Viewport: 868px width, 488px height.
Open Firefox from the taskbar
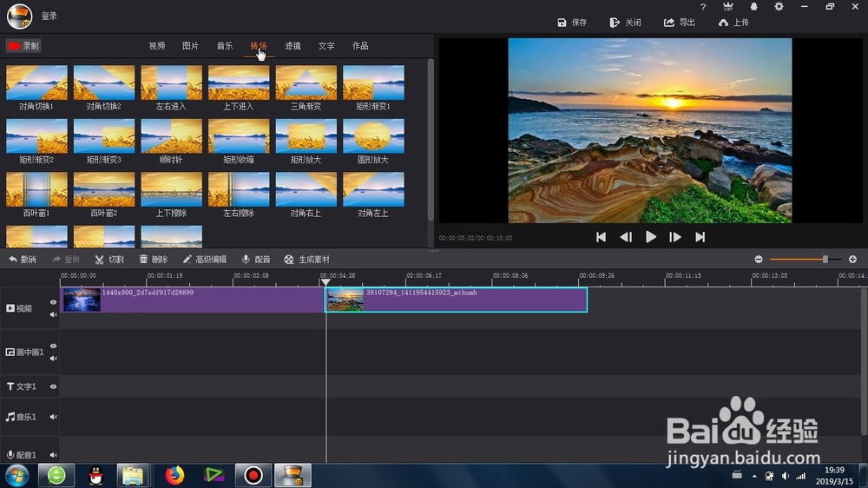click(x=174, y=475)
